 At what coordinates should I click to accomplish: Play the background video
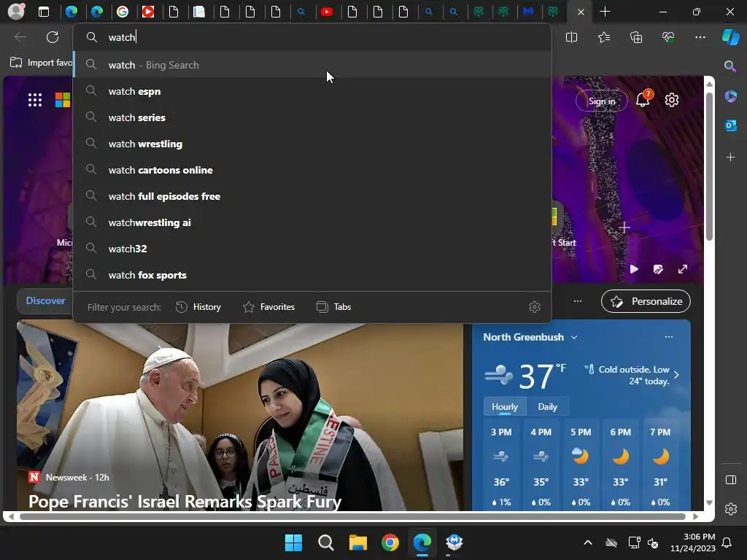pos(634,269)
